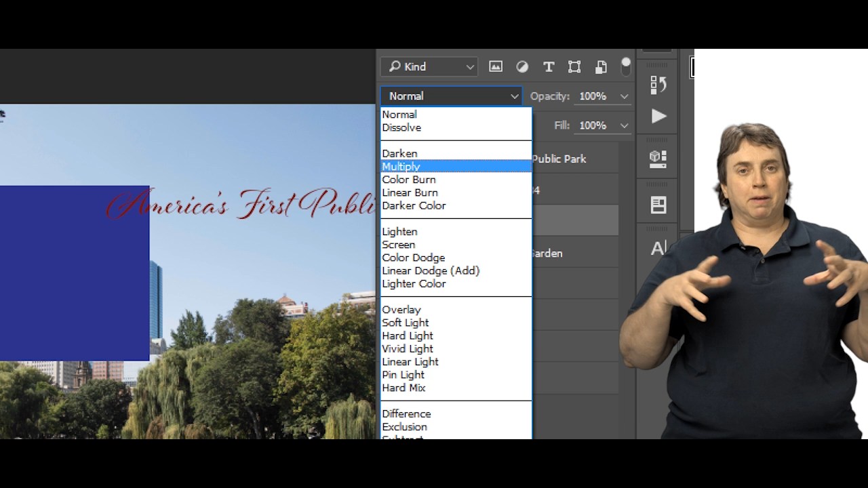
Task: Open the History panel icon
Action: 658,84
